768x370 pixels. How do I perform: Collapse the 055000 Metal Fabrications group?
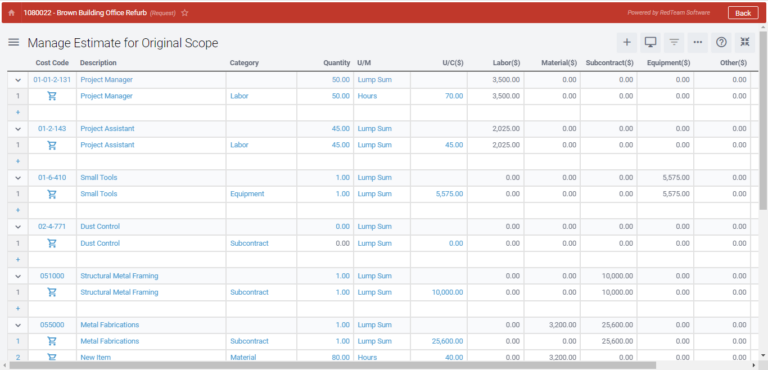18,325
